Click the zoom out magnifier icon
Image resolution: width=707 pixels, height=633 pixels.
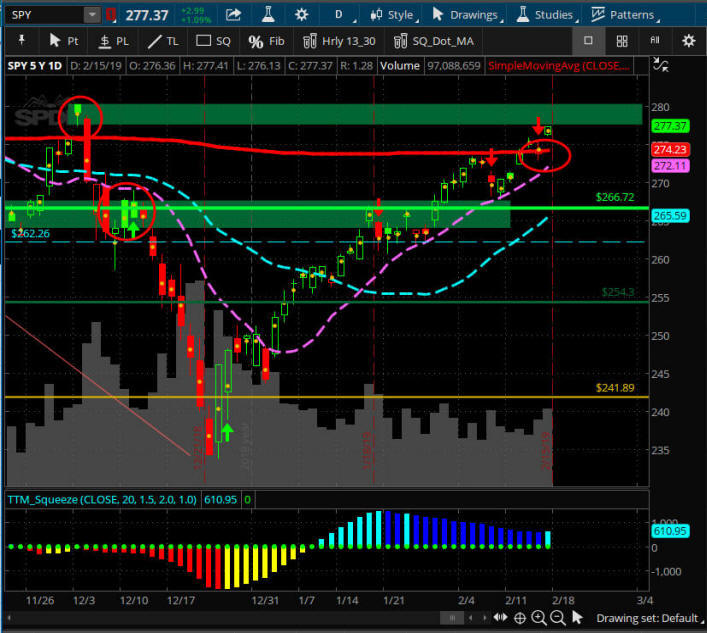coord(558,617)
